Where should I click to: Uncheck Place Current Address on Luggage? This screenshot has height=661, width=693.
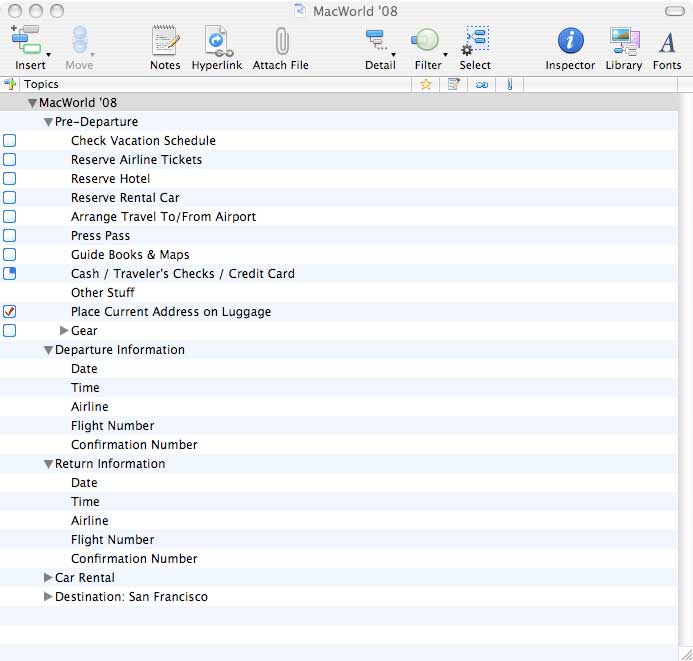click(9, 312)
